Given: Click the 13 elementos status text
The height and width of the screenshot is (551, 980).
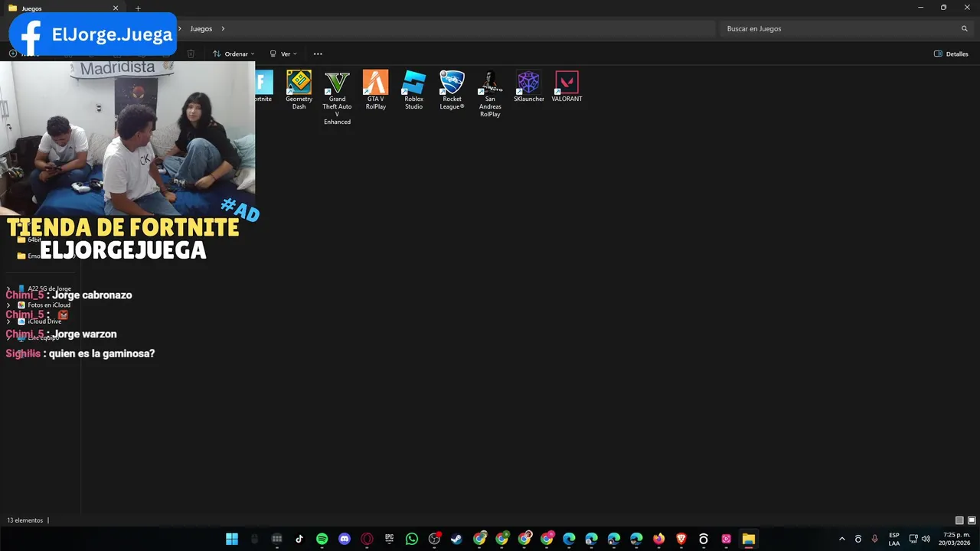Looking at the screenshot, I should [x=24, y=520].
